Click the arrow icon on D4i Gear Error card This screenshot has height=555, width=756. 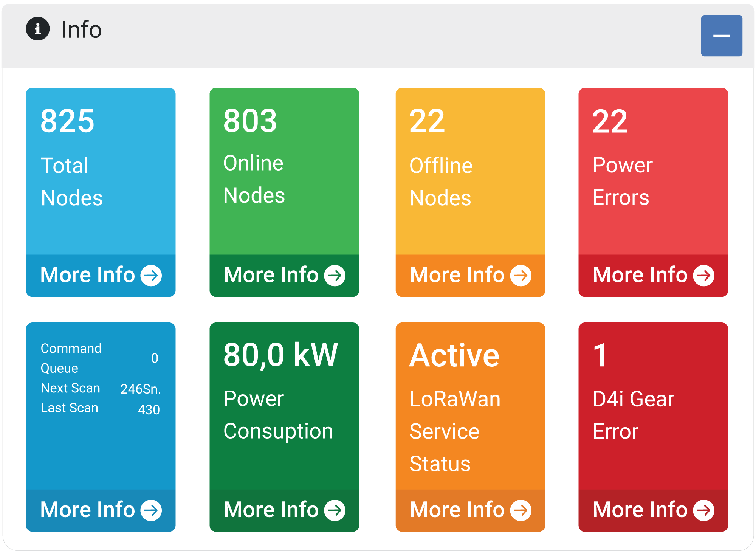pos(704,510)
